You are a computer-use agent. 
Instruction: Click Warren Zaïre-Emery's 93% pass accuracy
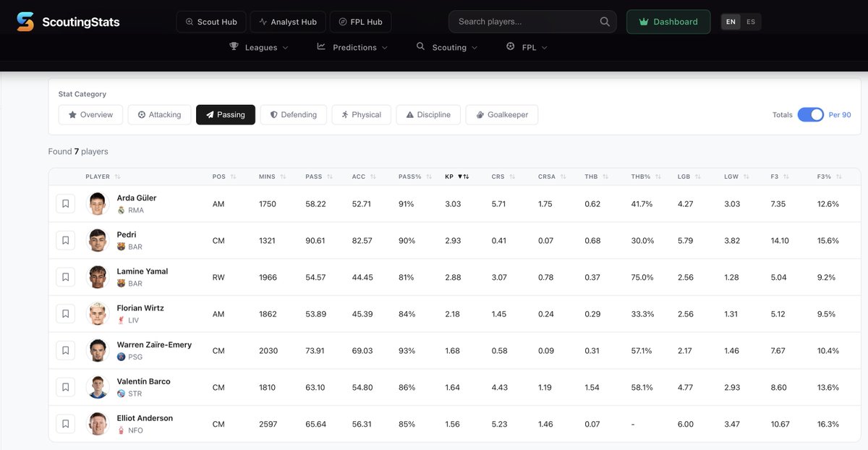pos(407,351)
